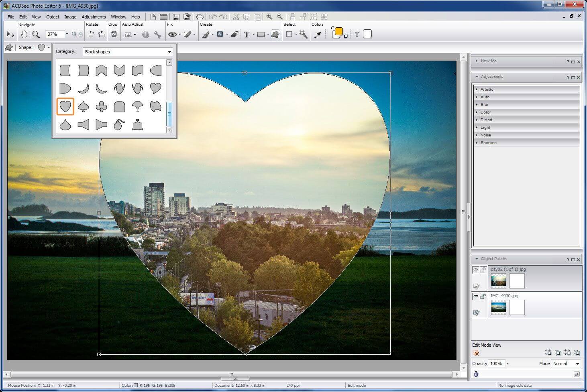Viewport: 587px width, 392px height.
Task: Open the Object menu
Action: 53,17
